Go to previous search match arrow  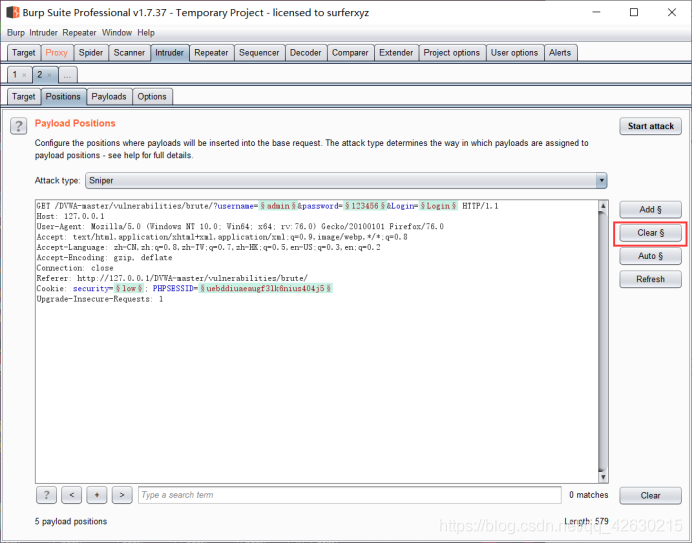(x=71, y=495)
